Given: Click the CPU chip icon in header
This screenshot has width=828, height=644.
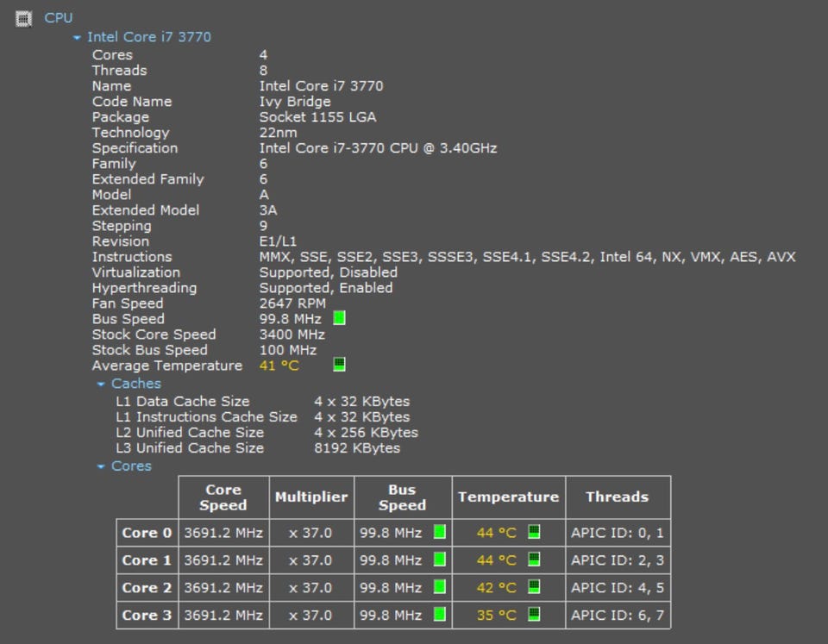Looking at the screenshot, I should (x=23, y=18).
